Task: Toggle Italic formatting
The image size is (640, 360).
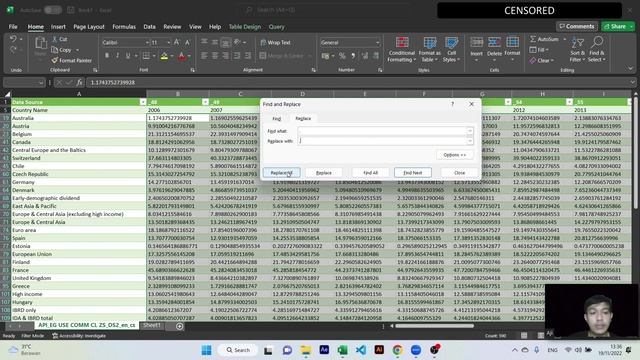Action: 117,56
